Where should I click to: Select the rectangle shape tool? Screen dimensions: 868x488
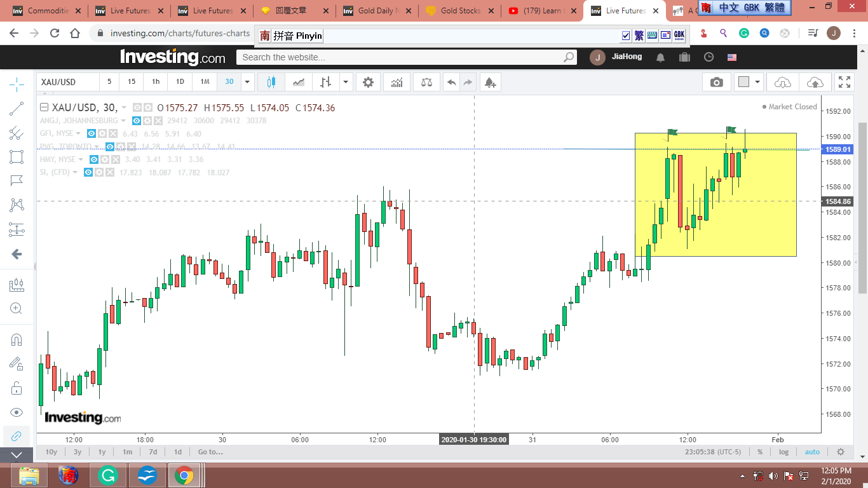click(17, 157)
